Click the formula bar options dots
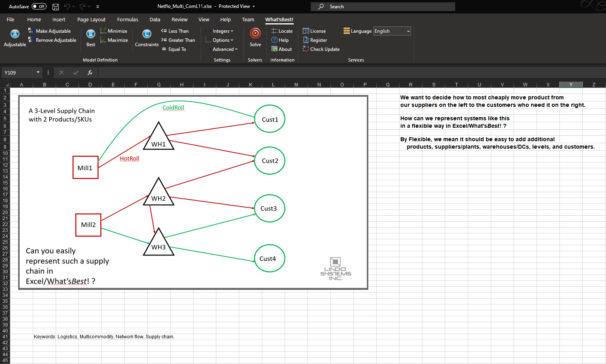Viewport: 606px width, 364px height. (x=48, y=73)
